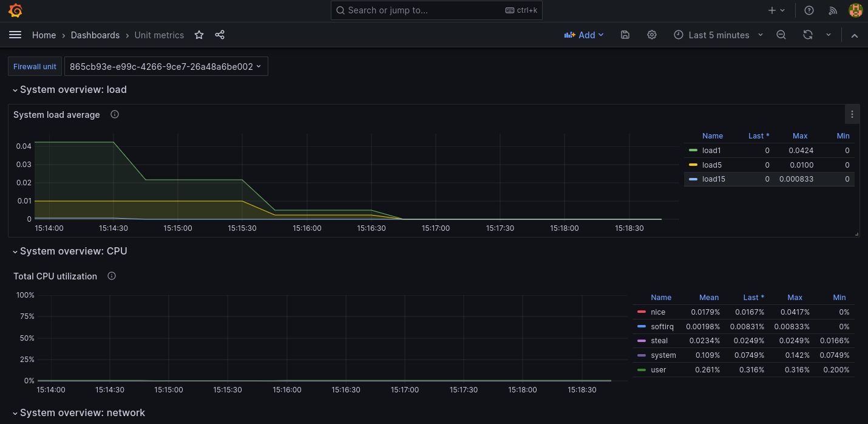Screen dimensions: 868x424
Task: Star the Unit metrics dashboard
Action: click(x=198, y=35)
